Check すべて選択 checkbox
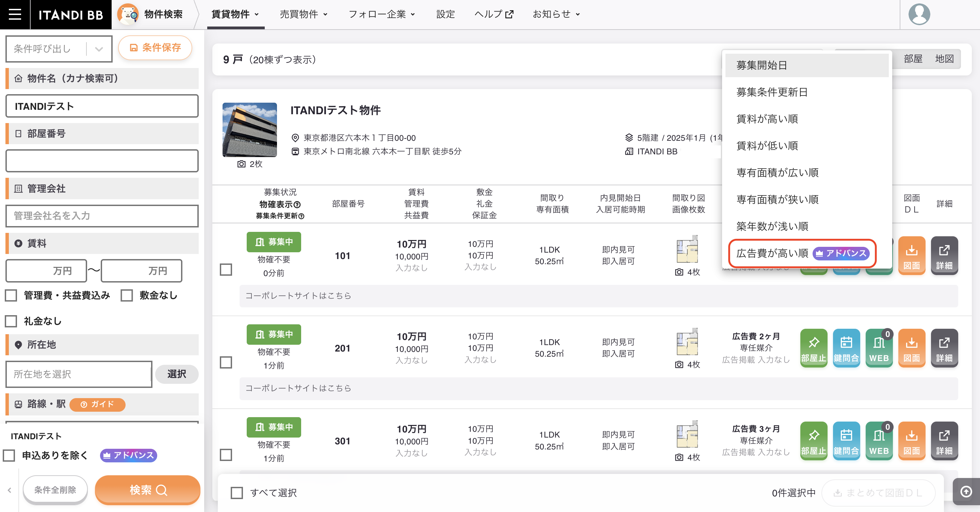This screenshot has width=980, height=512. tap(236, 493)
